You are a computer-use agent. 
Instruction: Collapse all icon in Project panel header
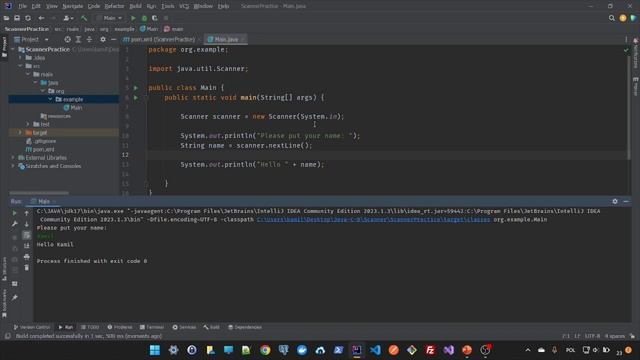click(x=89, y=39)
